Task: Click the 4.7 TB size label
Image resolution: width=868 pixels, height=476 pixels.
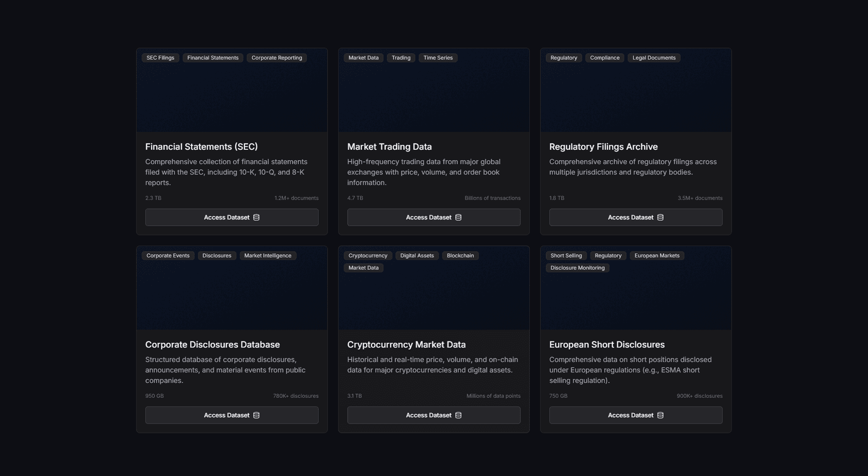Action: point(355,198)
